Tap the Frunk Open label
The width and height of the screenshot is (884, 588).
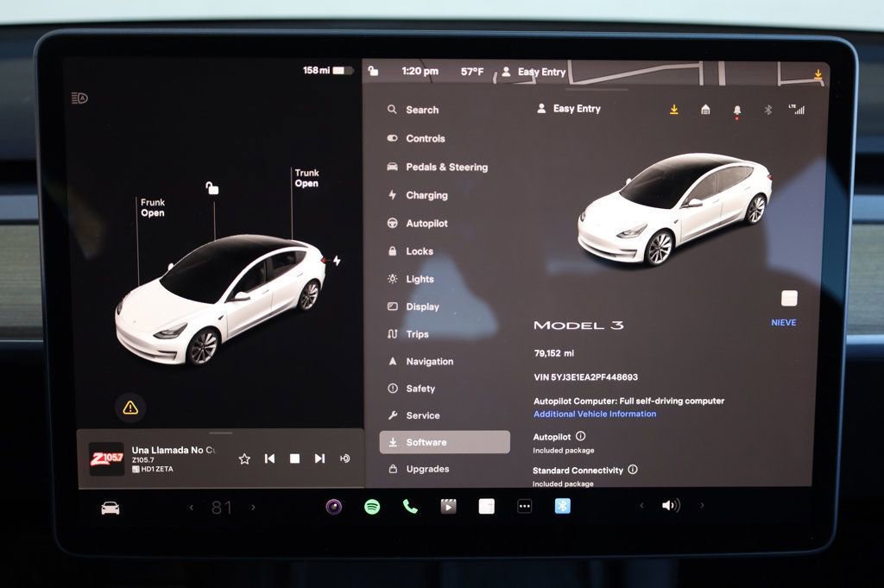point(153,207)
